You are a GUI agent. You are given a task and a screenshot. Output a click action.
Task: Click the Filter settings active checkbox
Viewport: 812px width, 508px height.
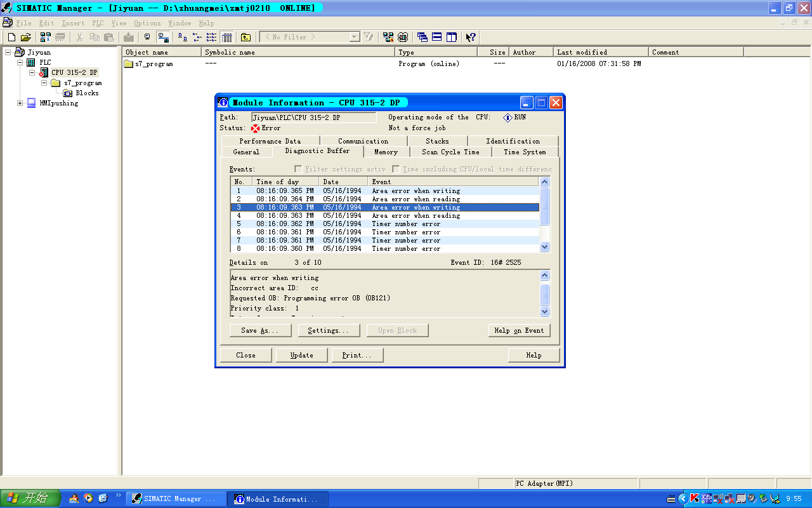pyautogui.click(x=298, y=170)
